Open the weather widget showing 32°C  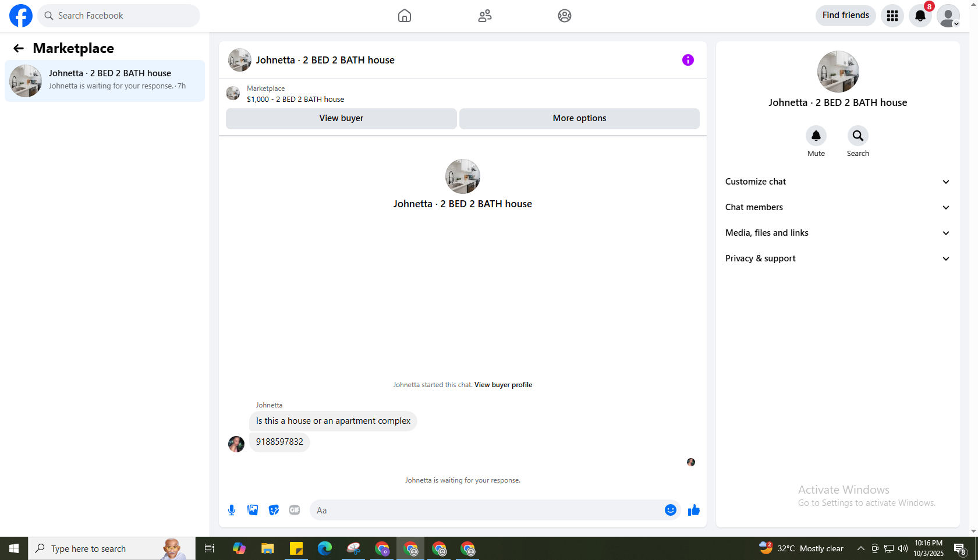(x=801, y=548)
